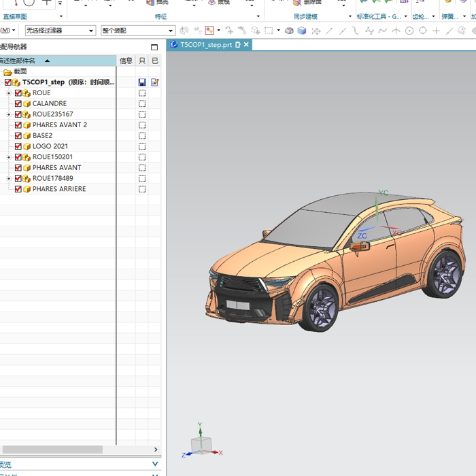Viewport: 476px width, 476px height.
Task: Open the 无选择过滤器 filter dropdown
Action: [x=61, y=31]
